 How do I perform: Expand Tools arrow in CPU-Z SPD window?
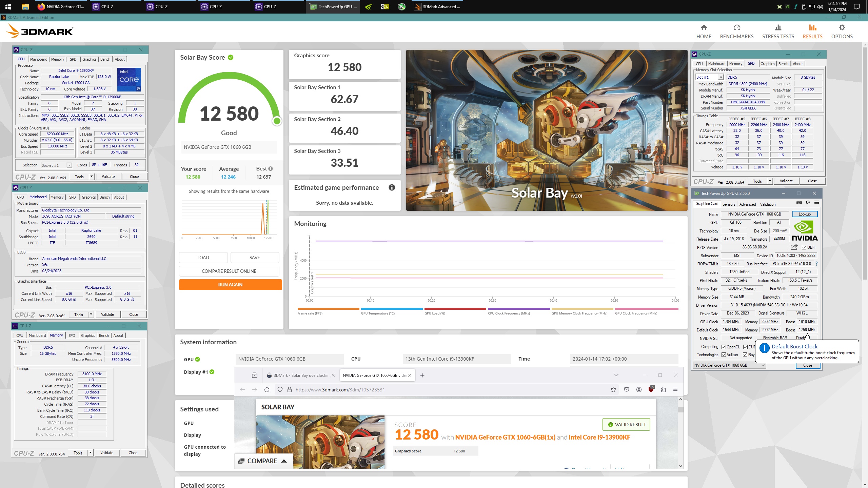[x=770, y=181]
